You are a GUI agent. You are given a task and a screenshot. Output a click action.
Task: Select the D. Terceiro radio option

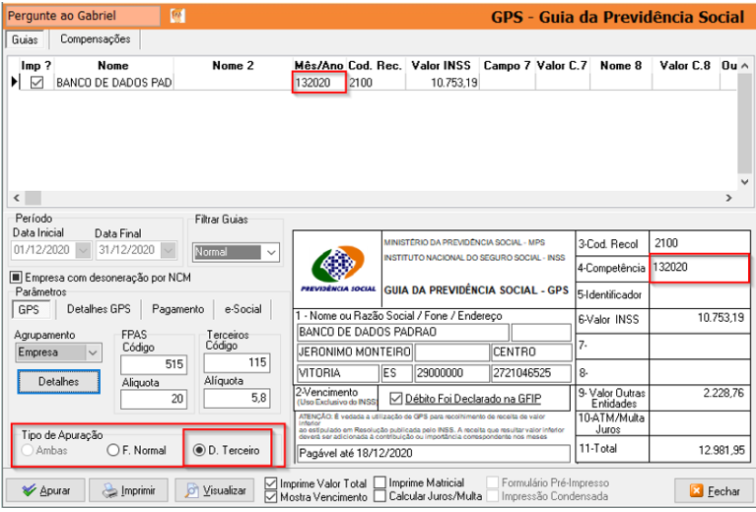198,451
